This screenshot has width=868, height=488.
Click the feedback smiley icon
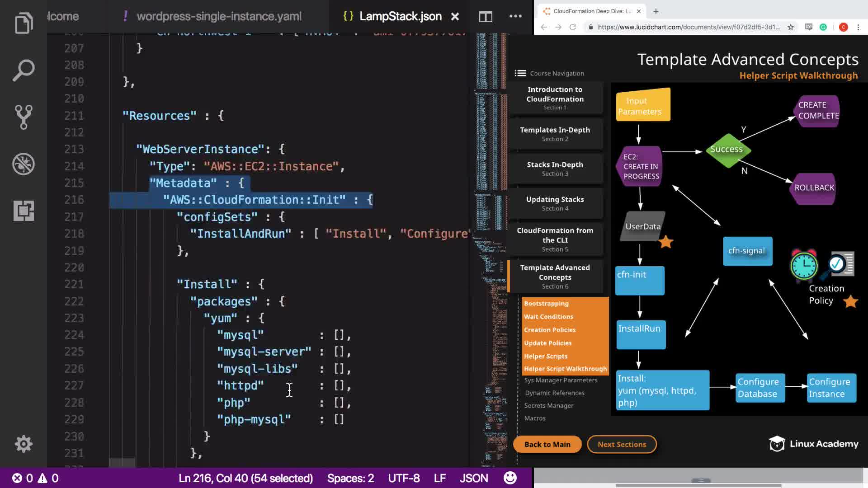pyautogui.click(x=510, y=478)
